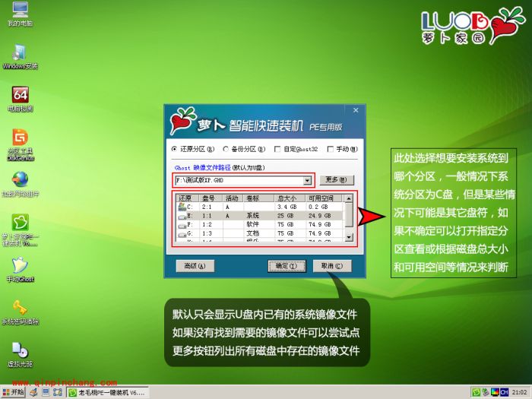Open the 开始 start menu

[13, 393]
